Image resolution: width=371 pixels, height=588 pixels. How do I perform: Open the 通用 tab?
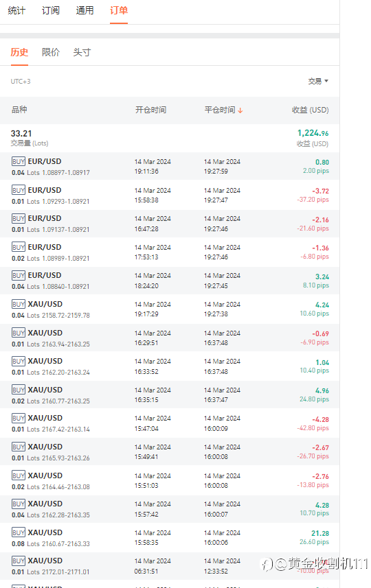pyautogui.click(x=85, y=10)
